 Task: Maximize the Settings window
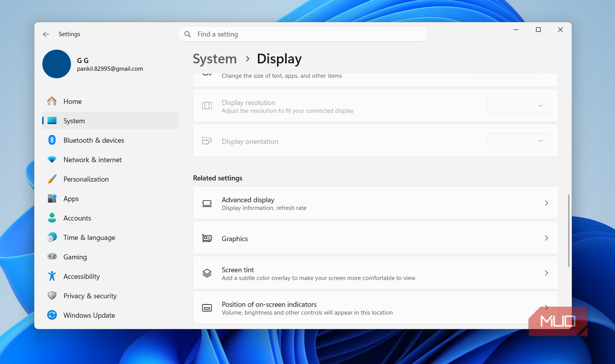(x=538, y=30)
